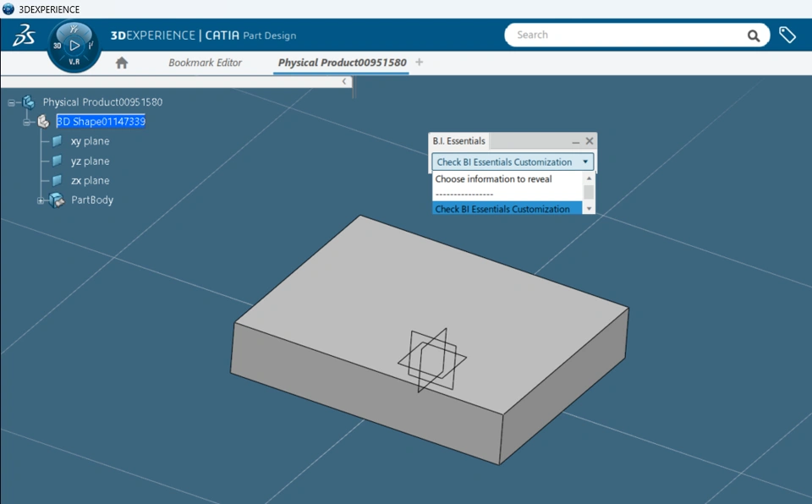The height and width of the screenshot is (504, 812).
Task: Select the Physical Product00951580 tree label
Action: [102, 102]
